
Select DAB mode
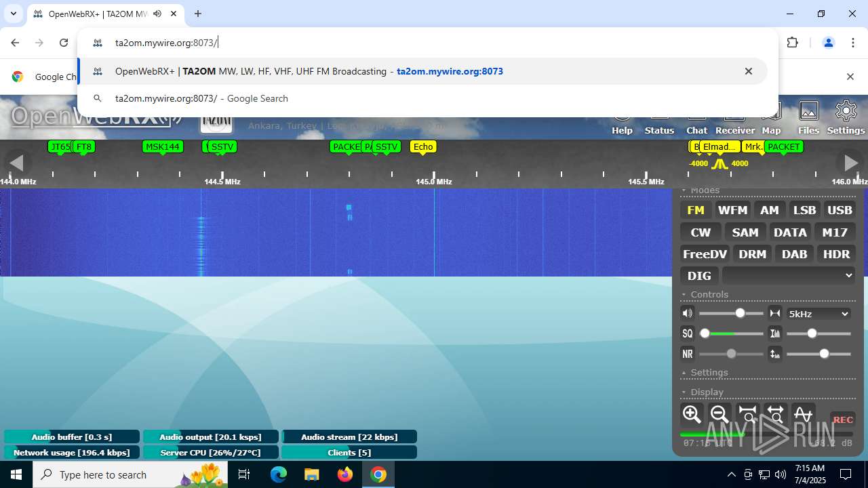794,254
